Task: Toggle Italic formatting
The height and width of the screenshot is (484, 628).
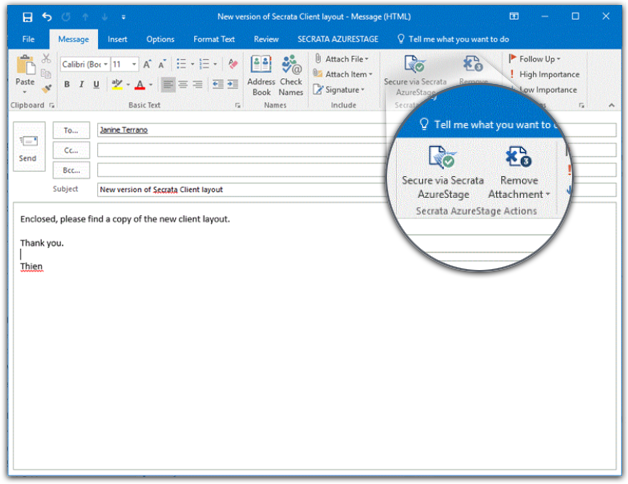Action: pos(82,84)
